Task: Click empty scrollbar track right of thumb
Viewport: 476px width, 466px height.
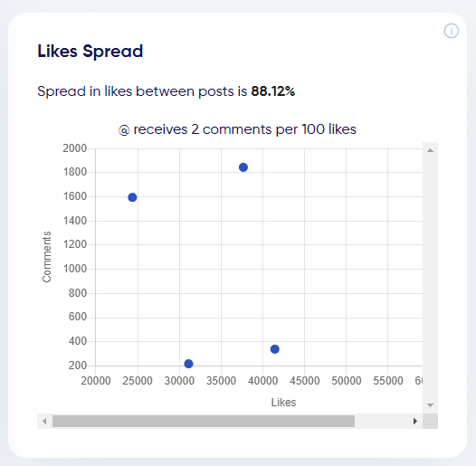Action: pos(381,421)
